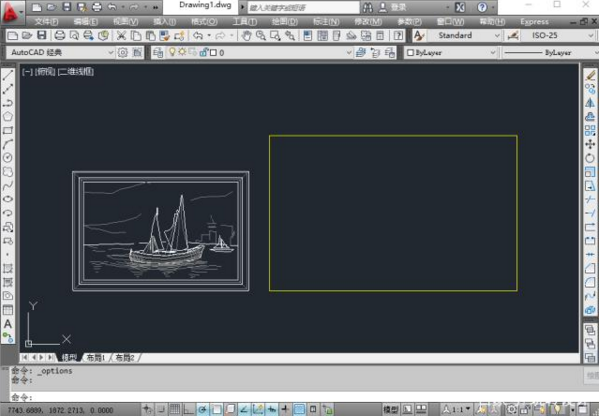Switch to the 布局1 layout tab
This screenshot has width=599, height=417.
96,358
